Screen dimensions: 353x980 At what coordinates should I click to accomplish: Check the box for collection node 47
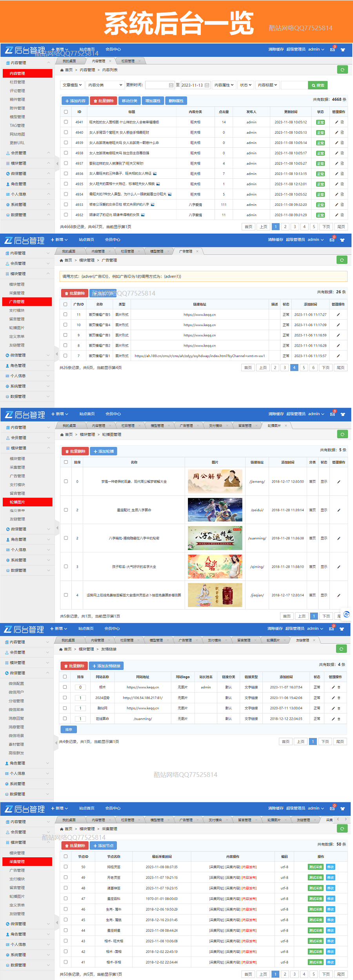(x=66, y=898)
